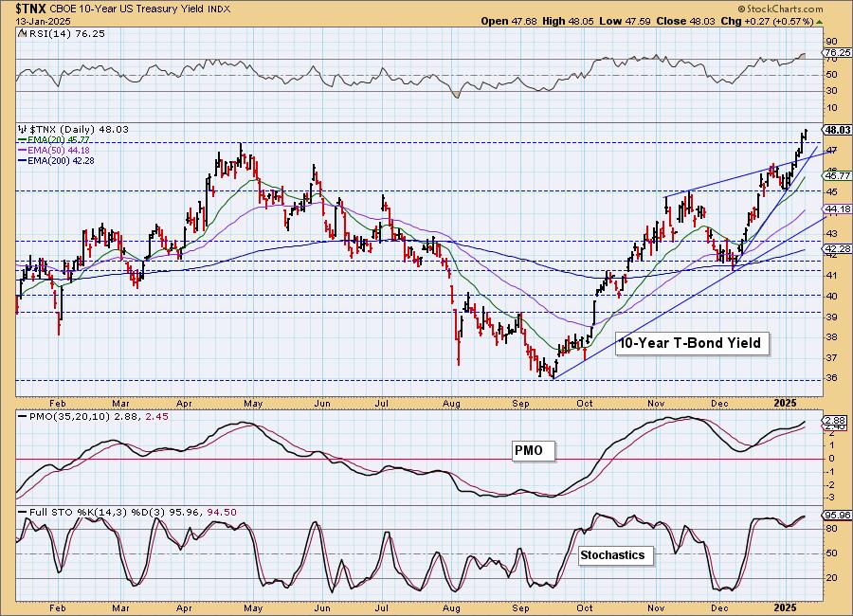
Task: Click the Nov label on the price panel axis
Action: click(x=656, y=403)
